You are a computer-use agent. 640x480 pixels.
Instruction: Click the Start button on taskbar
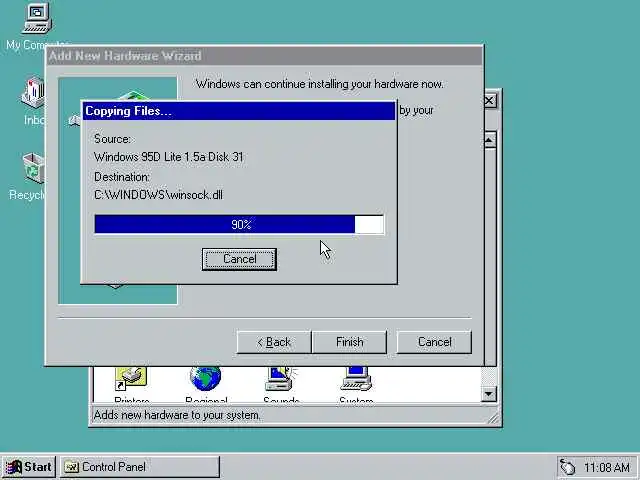[29, 467]
